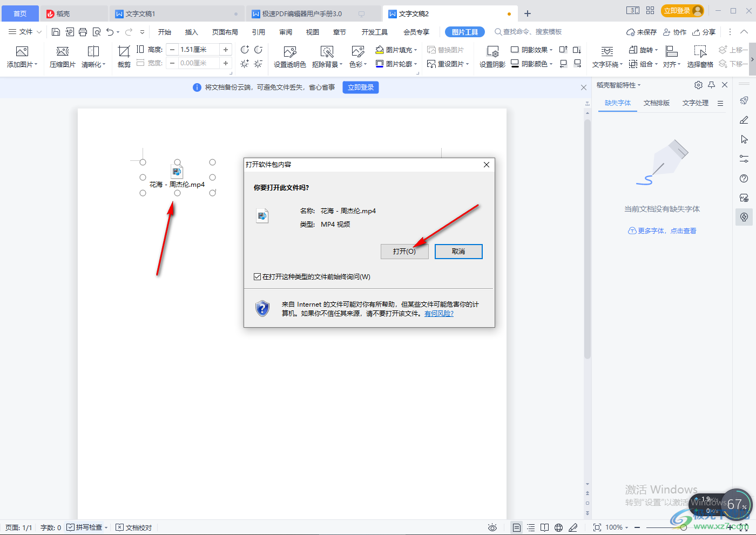The width and height of the screenshot is (756, 535).
Task: Click the decrease contrast icon
Action: pyautogui.click(x=258, y=50)
